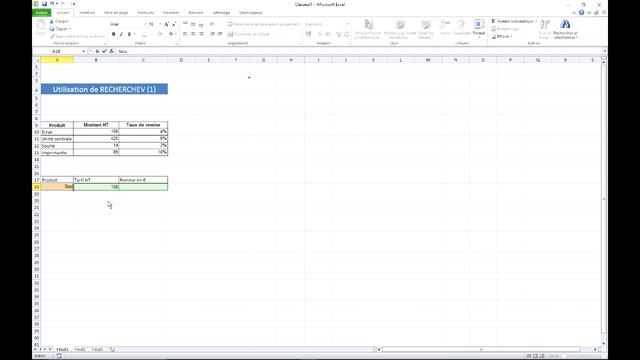This screenshot has height=360, width=640.
Task: Click Effacer eraser button
Action: 502,36
